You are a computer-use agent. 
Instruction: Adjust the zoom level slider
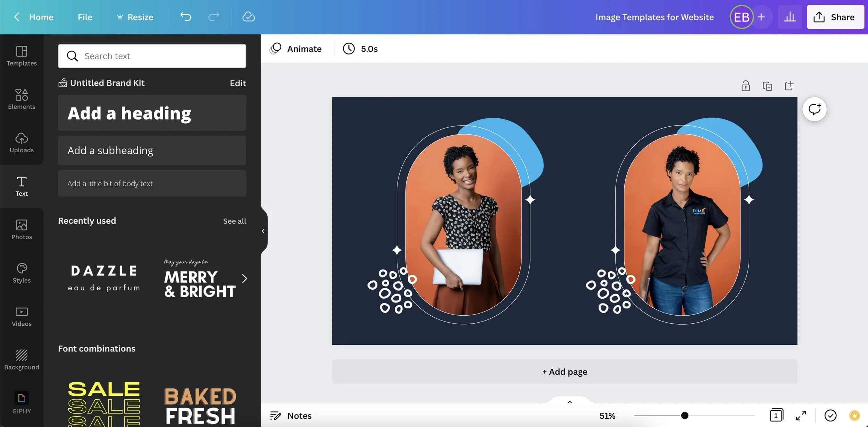(x=684, y=415)
